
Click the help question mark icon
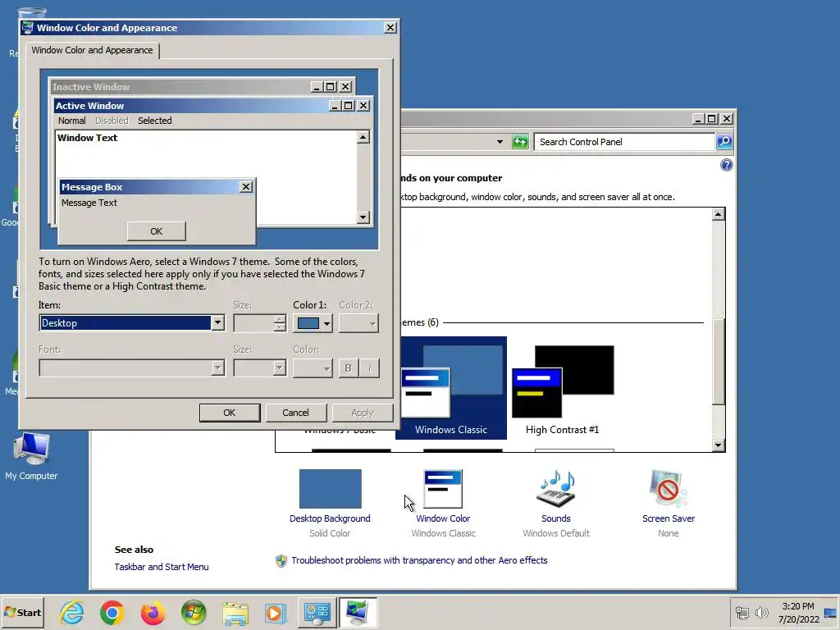click(x=727, y=165)
